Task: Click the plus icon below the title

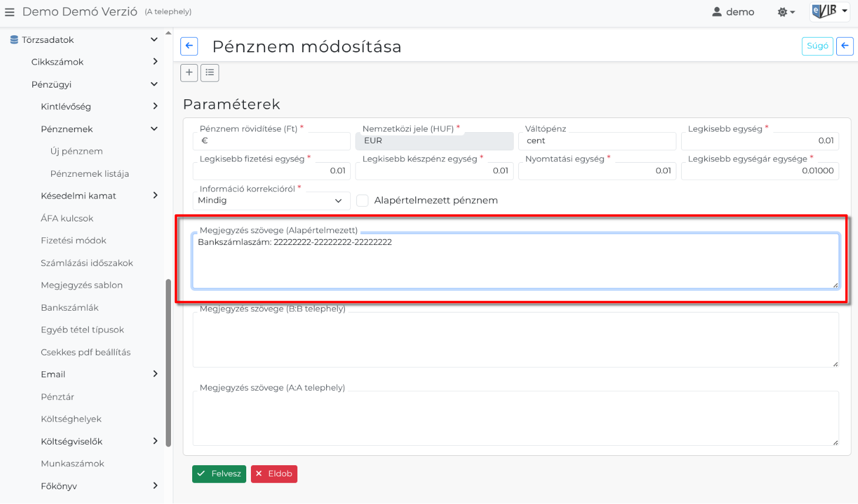Action: point(189,72)
